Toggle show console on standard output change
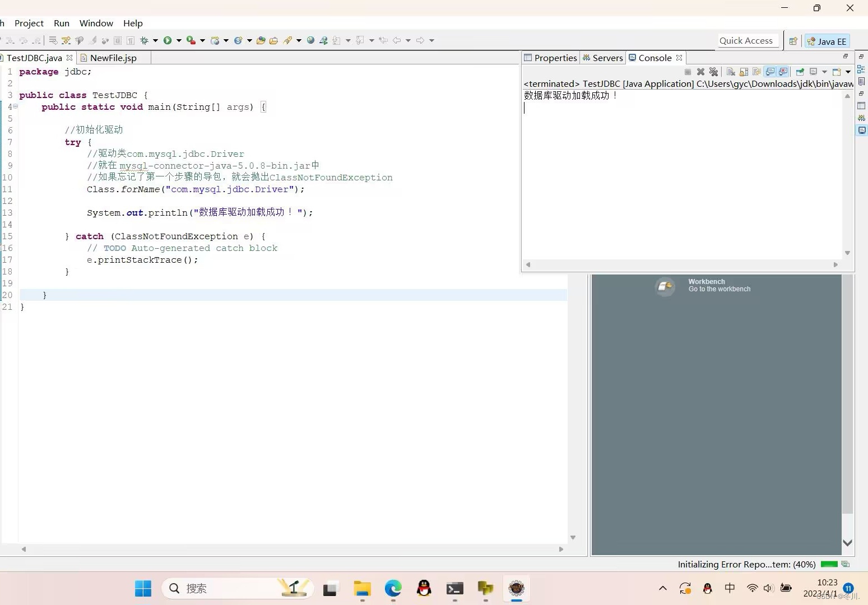The width and height of the screenshot is (868, 605). click(x=770, y=72)
